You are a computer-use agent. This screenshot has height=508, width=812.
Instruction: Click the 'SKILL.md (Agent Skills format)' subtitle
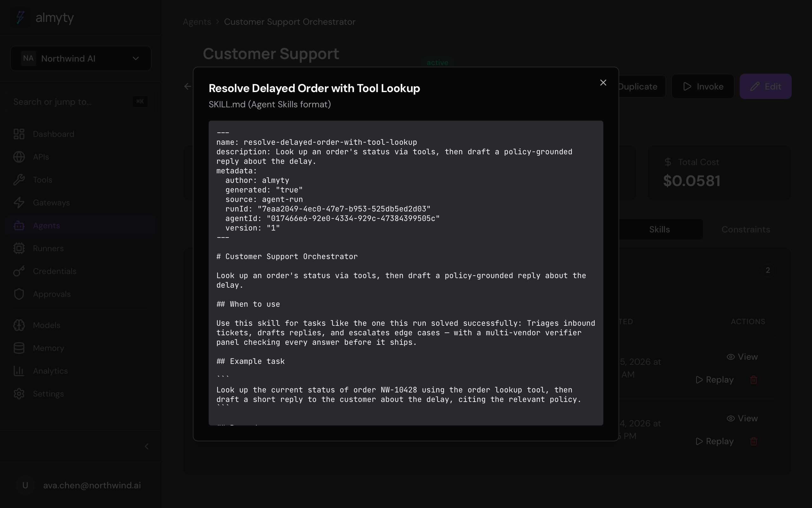click(270, 104)
